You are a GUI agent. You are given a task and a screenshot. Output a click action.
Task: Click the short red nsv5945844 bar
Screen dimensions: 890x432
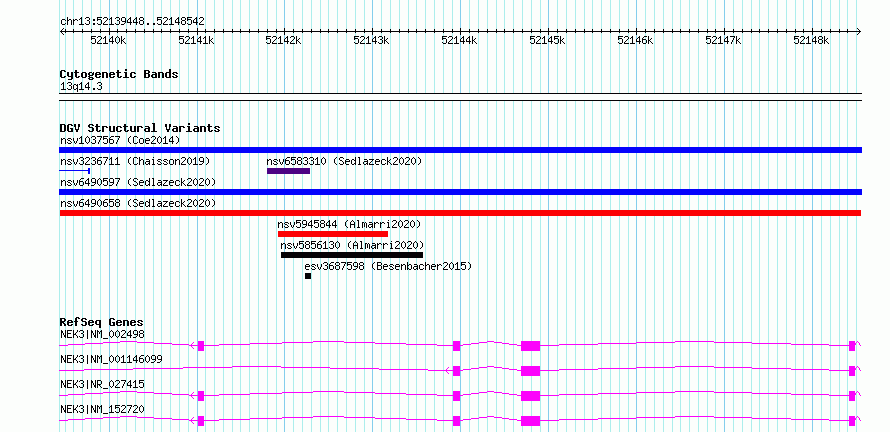pyautogui.click(x=333, y=234)
